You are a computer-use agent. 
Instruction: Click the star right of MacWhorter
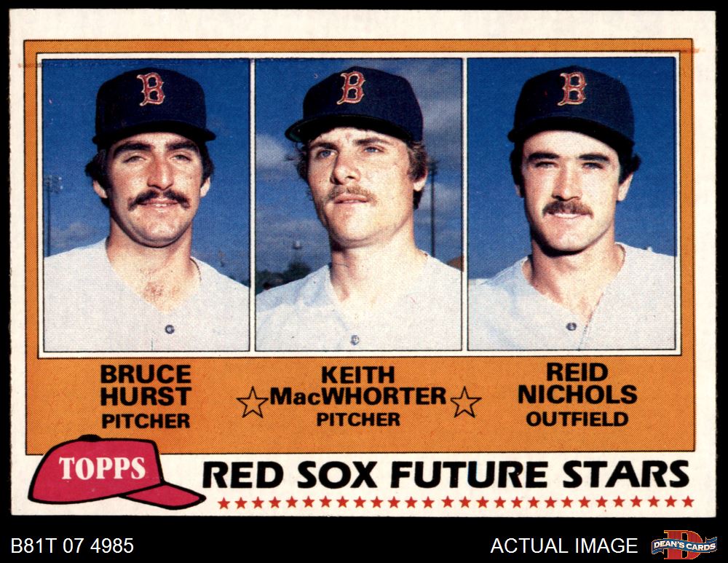coord(465,402)
